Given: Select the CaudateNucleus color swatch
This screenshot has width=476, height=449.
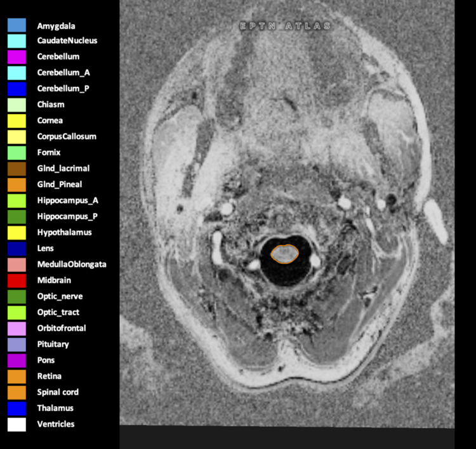Looking at the screenshot, I should pos(17,41).
